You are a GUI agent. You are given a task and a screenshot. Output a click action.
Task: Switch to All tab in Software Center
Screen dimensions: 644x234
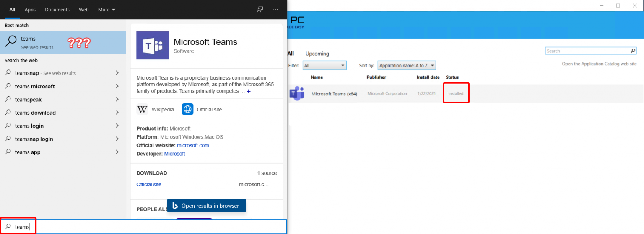tap(291, 54)
